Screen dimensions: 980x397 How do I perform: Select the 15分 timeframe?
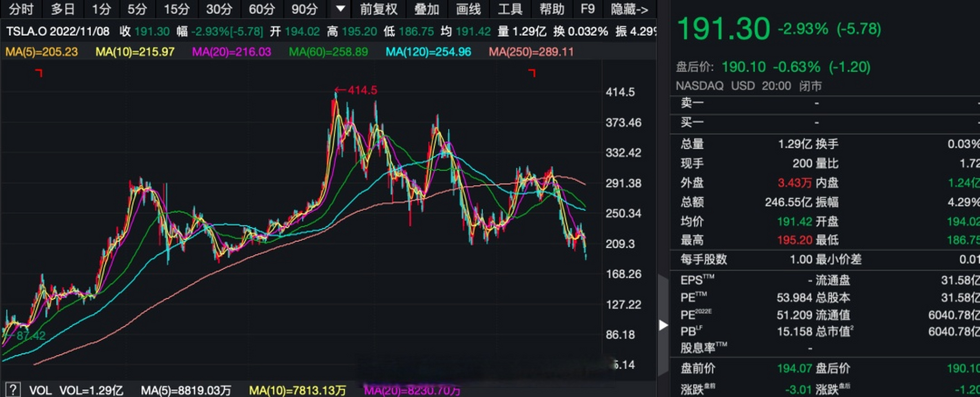(x=177, y=9)
